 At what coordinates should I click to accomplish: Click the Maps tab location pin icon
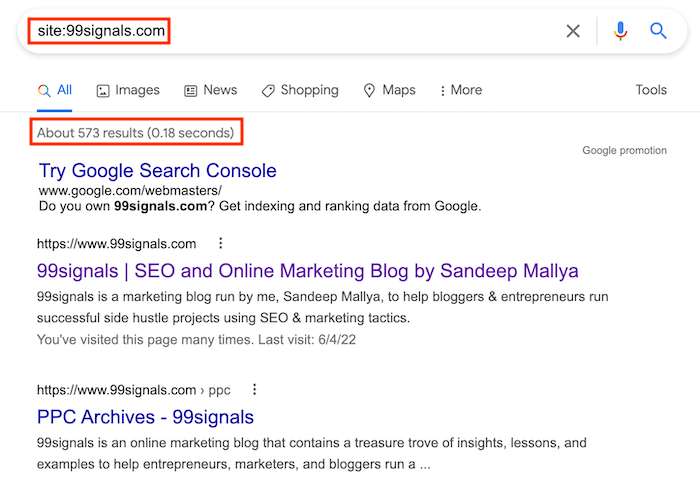370,91
